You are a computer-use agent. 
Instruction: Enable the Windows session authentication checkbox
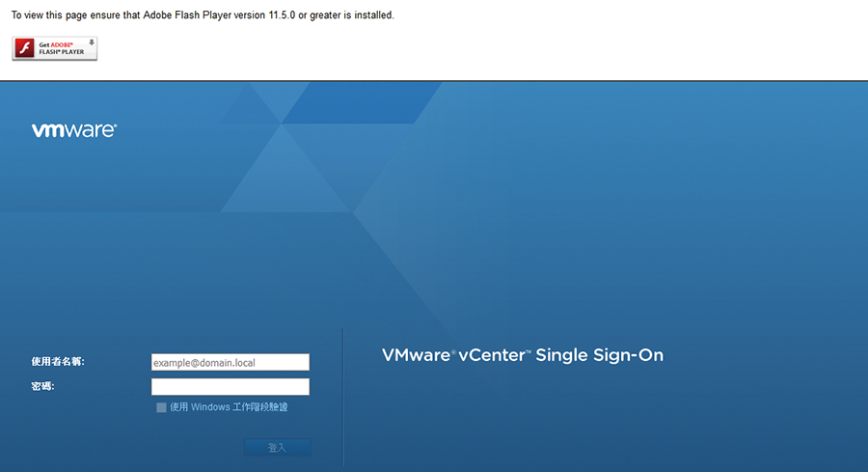coord(161,407)
